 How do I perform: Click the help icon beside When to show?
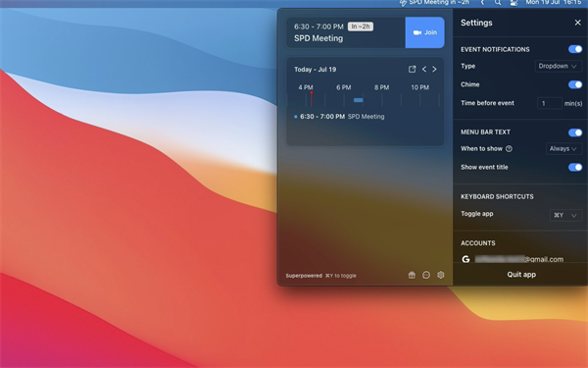(x=509, y=149)
